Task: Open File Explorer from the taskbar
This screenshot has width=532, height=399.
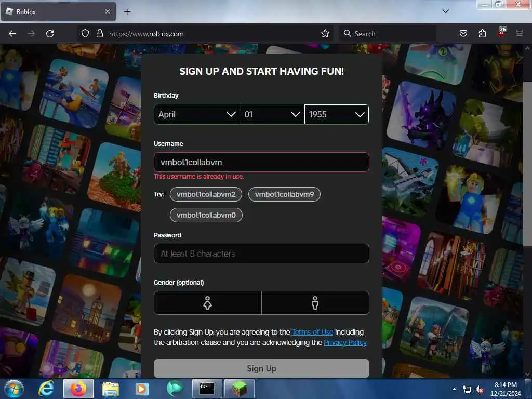Action: [110, 389]
